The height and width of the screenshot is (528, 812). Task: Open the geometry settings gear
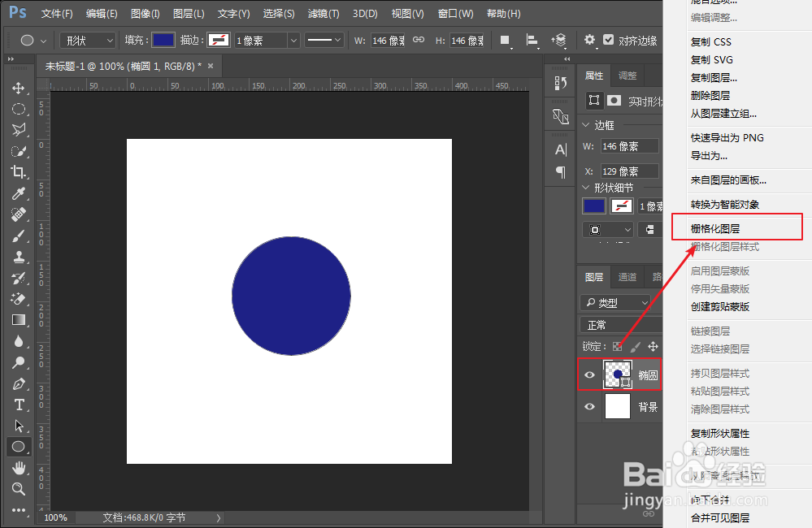point(589,40)
